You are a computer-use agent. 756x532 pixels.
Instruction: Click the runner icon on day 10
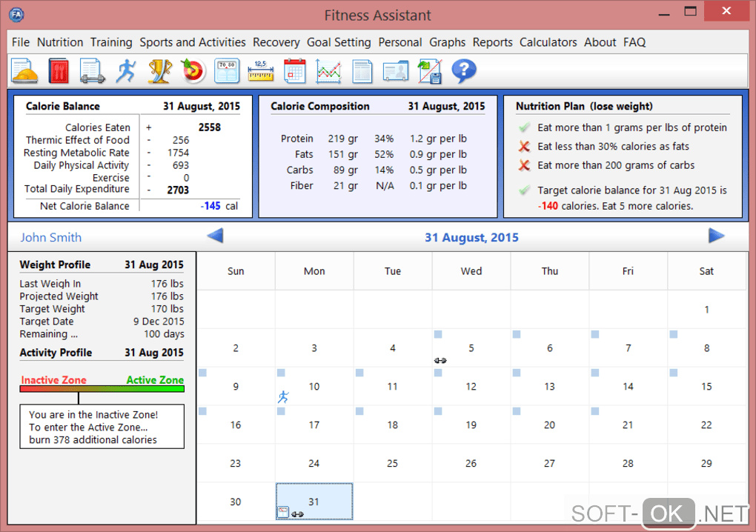[283, 396]
